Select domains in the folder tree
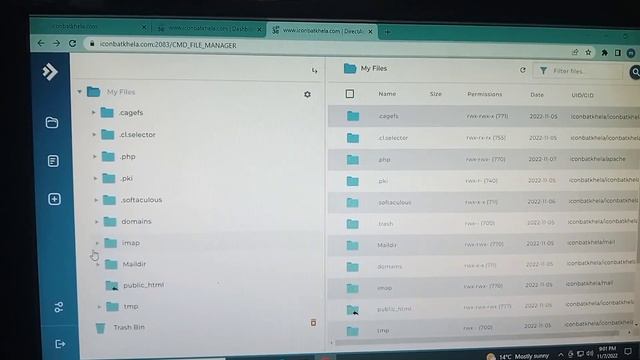Screen dimensions: 640x360 136,221
